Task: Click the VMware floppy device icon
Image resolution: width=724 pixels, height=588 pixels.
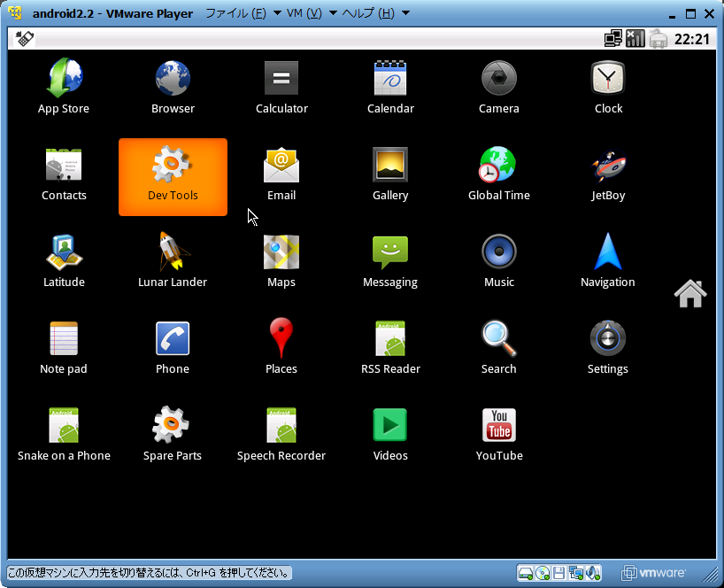Action: (558, 573)
